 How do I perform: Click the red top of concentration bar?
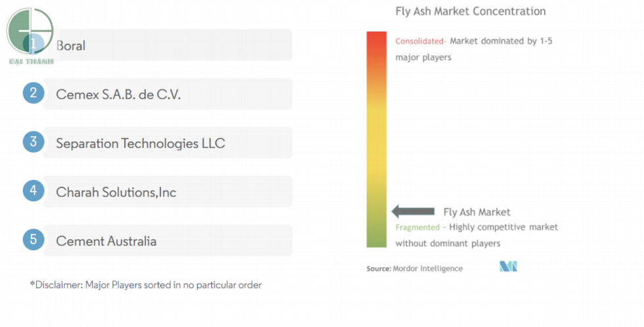coord(377,43)
